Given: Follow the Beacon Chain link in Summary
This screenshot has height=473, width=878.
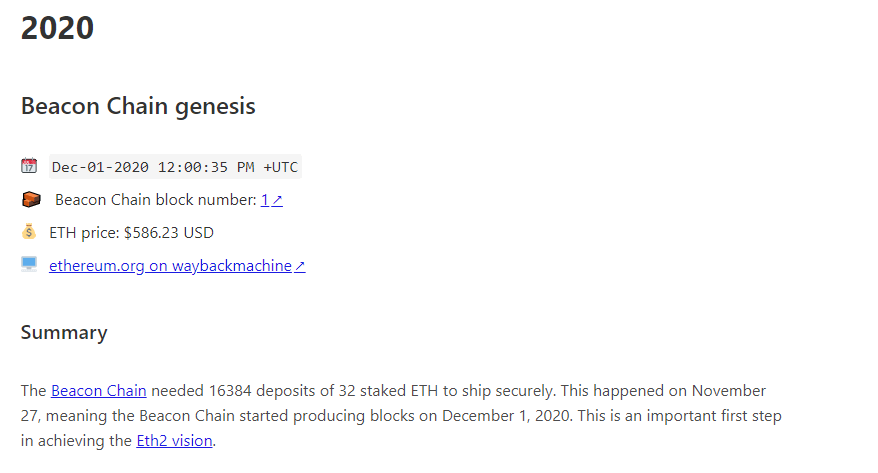Looking at the screenshot, I should 99,390.
